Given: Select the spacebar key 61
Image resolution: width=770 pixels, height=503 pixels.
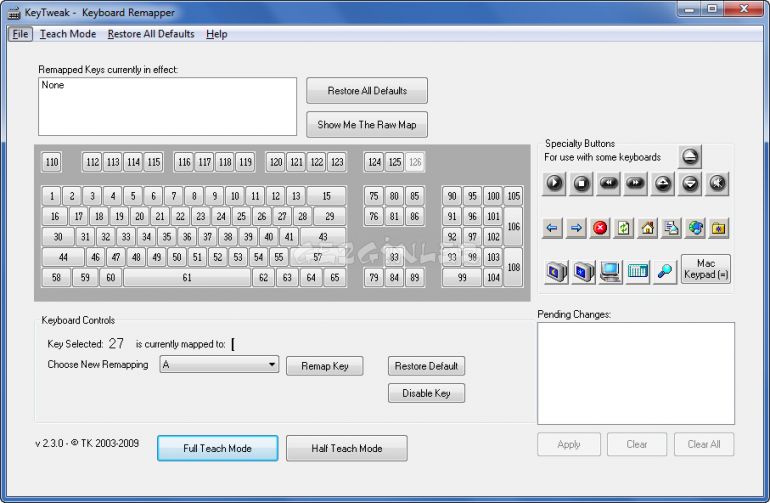Looking at the screenshot, I should click(187, 278).
